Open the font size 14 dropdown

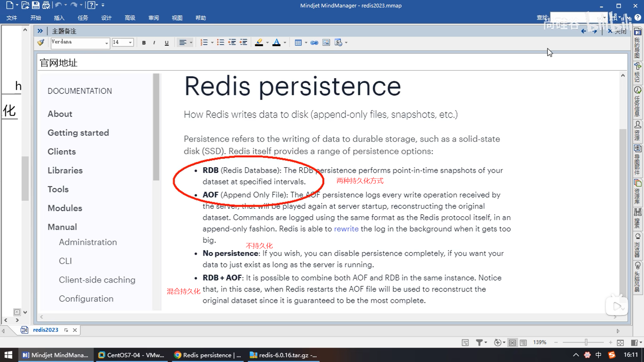click(x=130, y=43)
